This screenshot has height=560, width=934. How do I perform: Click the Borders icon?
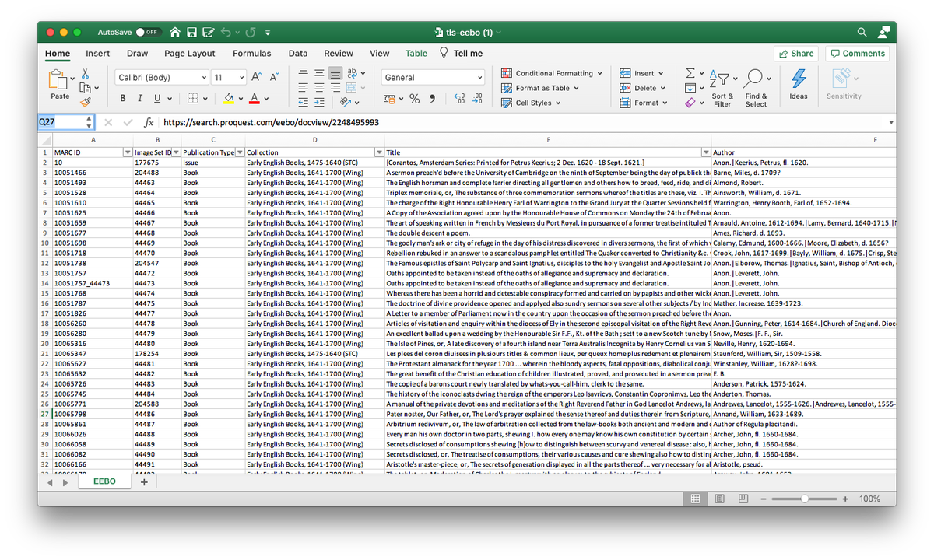pos(193,99)
